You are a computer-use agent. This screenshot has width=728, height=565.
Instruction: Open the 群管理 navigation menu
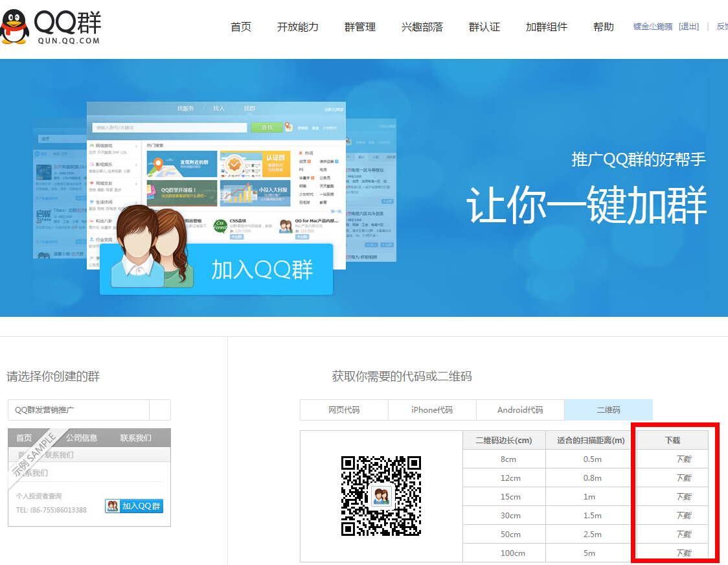(360, 27)
